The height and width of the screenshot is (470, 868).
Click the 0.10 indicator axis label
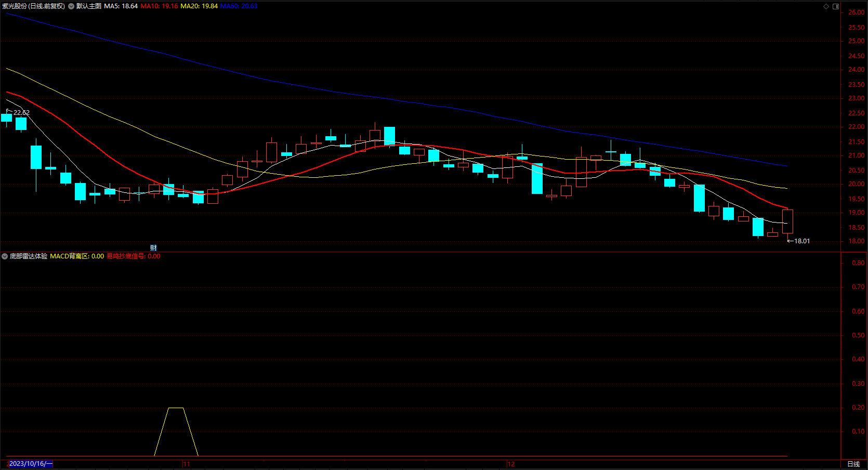pos(859,432)
